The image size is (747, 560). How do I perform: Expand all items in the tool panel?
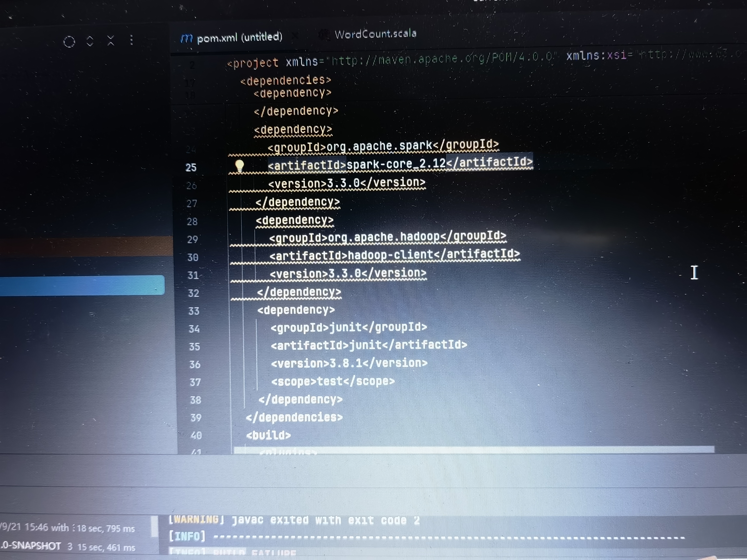90,41
